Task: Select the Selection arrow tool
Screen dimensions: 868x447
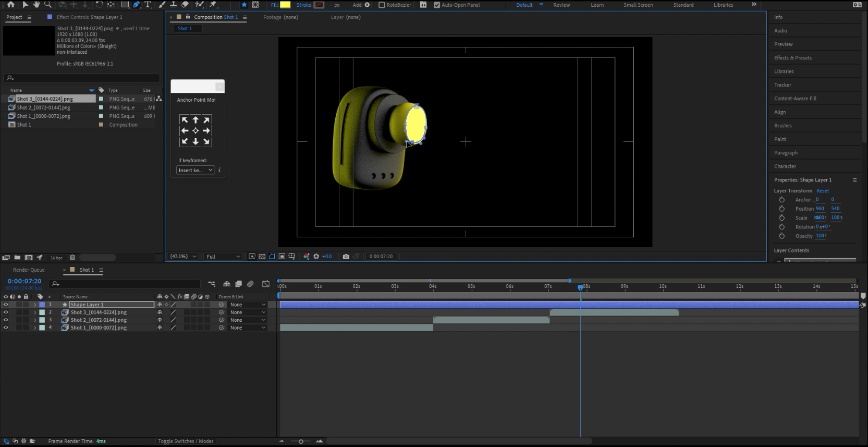Action: pyautogui.click(x=25, y=5)
